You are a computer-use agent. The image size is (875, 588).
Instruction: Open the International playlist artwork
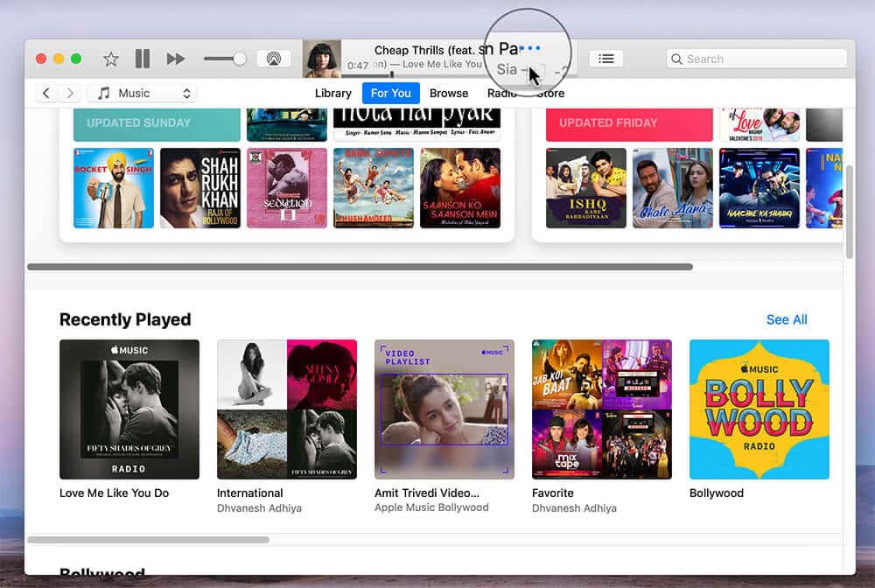tap(287, 409)
